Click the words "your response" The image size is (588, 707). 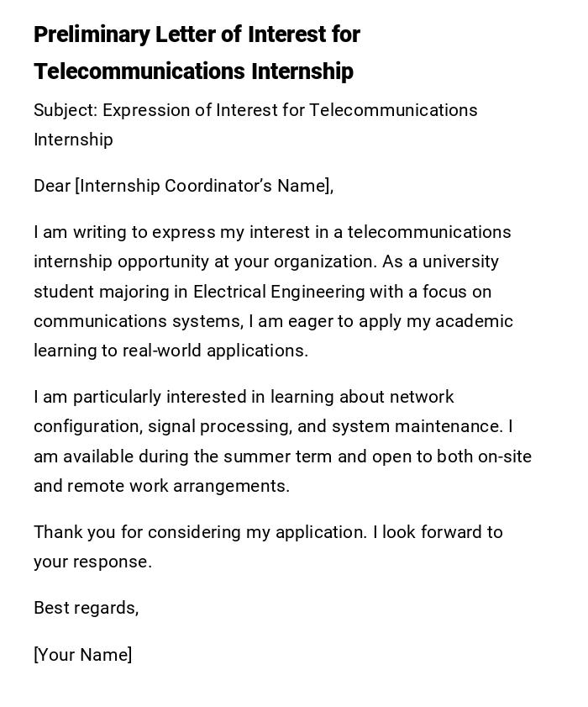(92, 562)
